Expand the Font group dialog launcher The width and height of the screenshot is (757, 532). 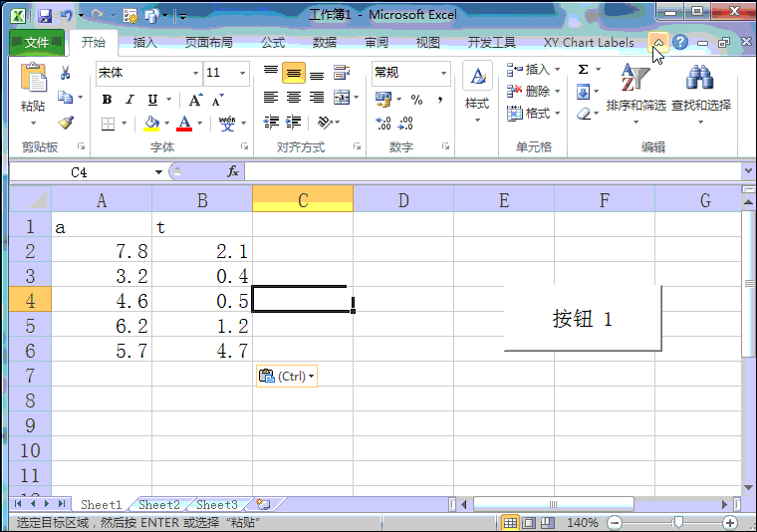[x=245, y=146]
